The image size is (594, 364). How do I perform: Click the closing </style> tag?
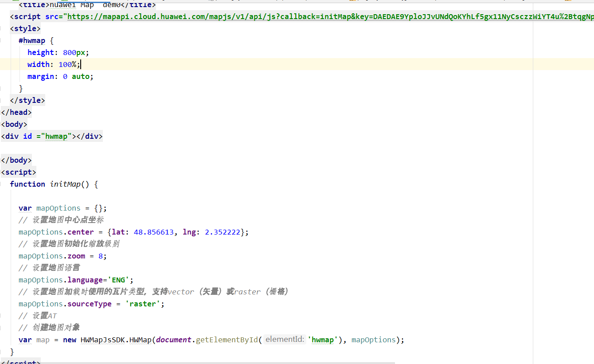pos(27,100)
